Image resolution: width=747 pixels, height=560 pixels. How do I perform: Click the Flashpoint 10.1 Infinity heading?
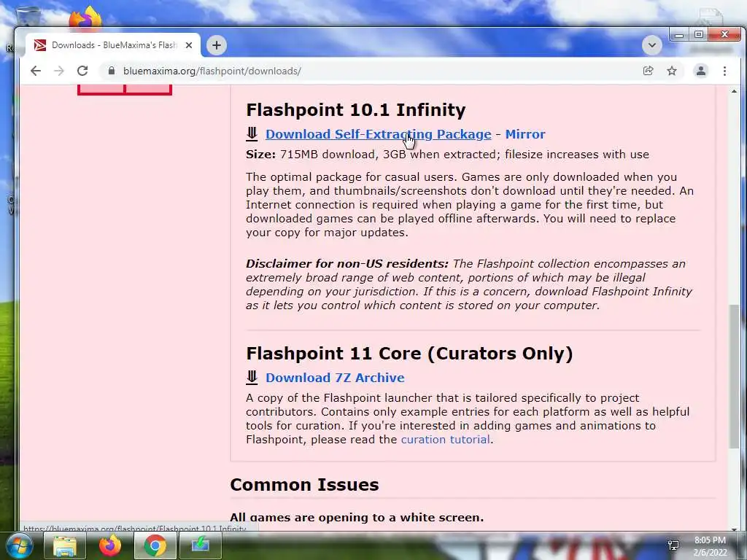coord(356,110)
